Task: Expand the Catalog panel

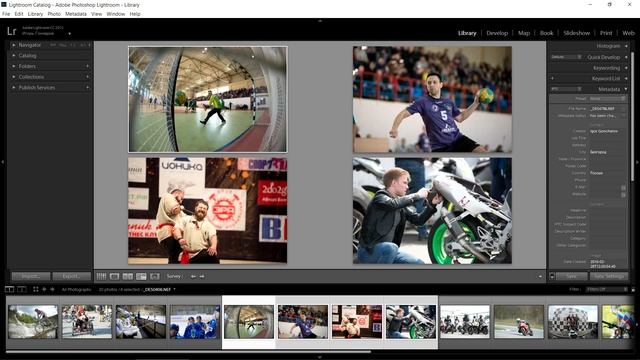Action: tap(13, 56)
